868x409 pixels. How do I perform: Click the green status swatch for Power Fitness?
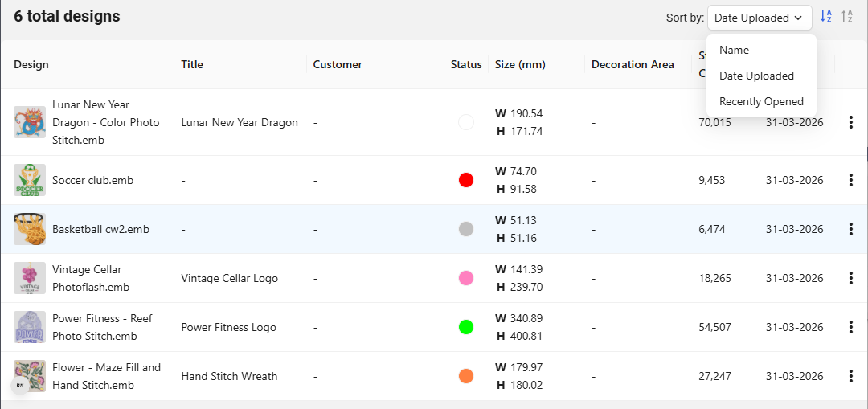(x=466, y=327)
